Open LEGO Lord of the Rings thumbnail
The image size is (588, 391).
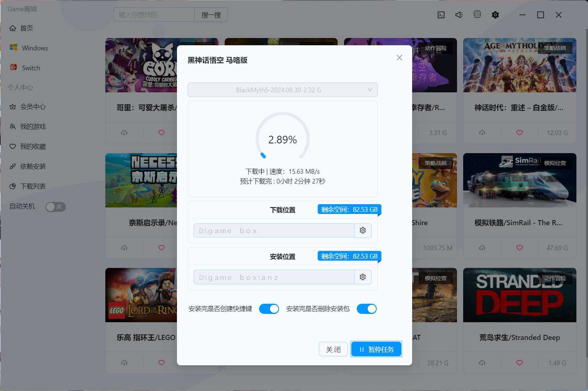[x=141, y=295]
